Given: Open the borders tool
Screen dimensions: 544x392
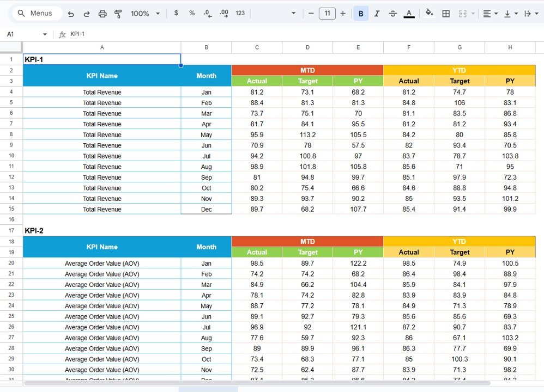Looking at the screenshot, I should point(446,14).
